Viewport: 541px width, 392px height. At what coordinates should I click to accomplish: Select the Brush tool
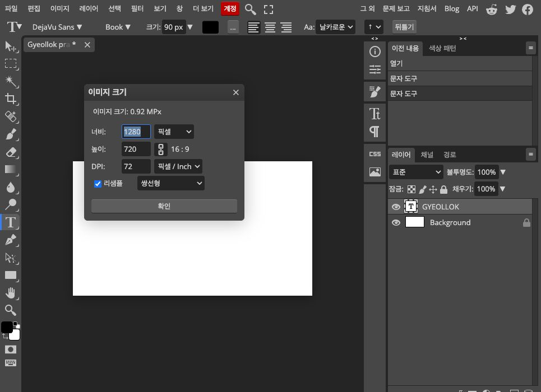pyautogui.click(x=10, y=134)
